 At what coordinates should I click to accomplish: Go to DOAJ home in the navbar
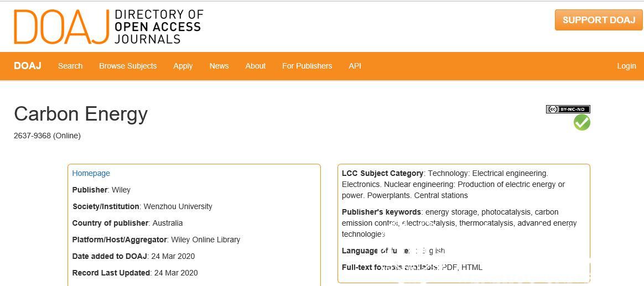[x=28, y=66]
